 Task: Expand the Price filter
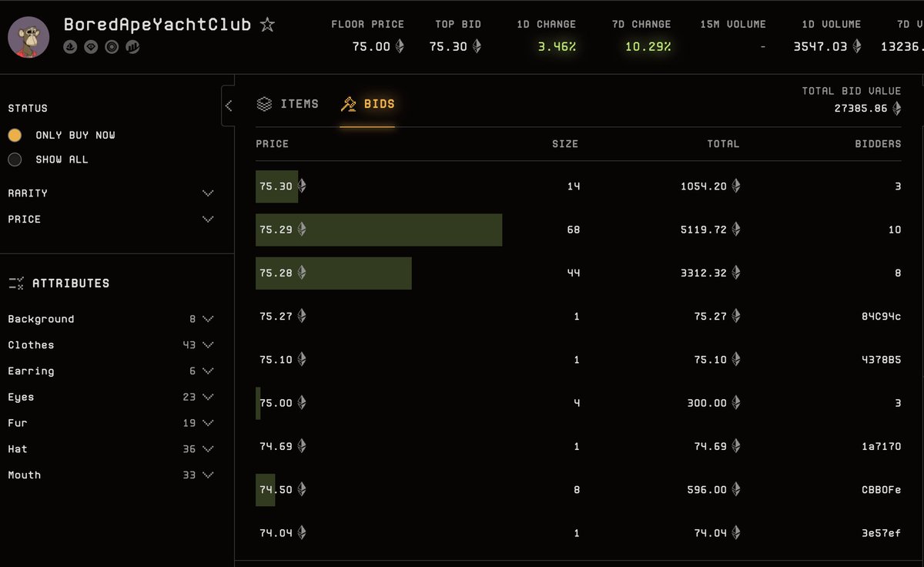(x=207, y=220)
